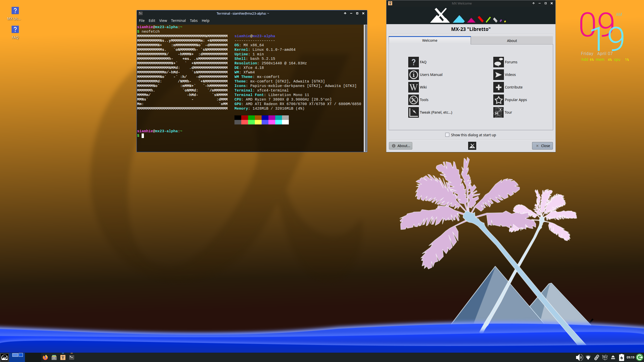Click the 'Resolution: 2560x1440' line
644x362 pixels.
(x=270, y=63)
